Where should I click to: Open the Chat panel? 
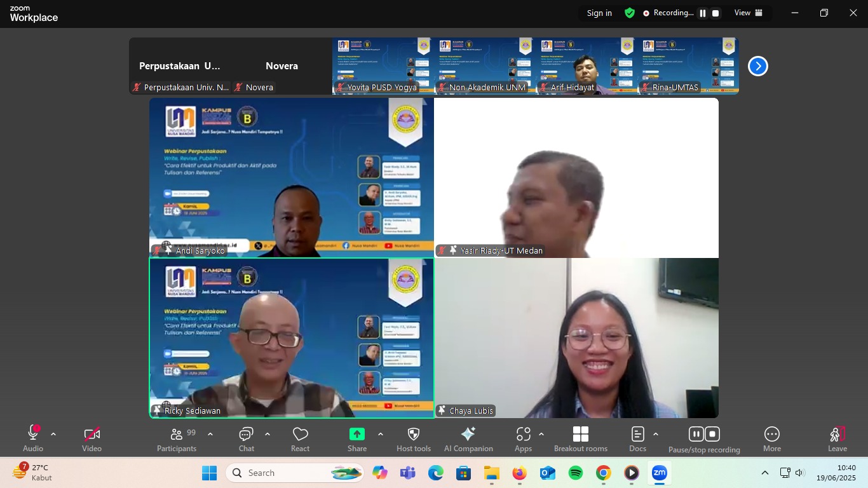tap(246, 438)
